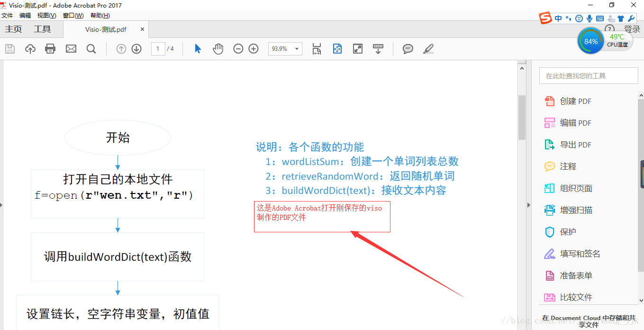Select the highlight text pen icon
Viewport: 644px width, 330px height.
click(428, 49)
